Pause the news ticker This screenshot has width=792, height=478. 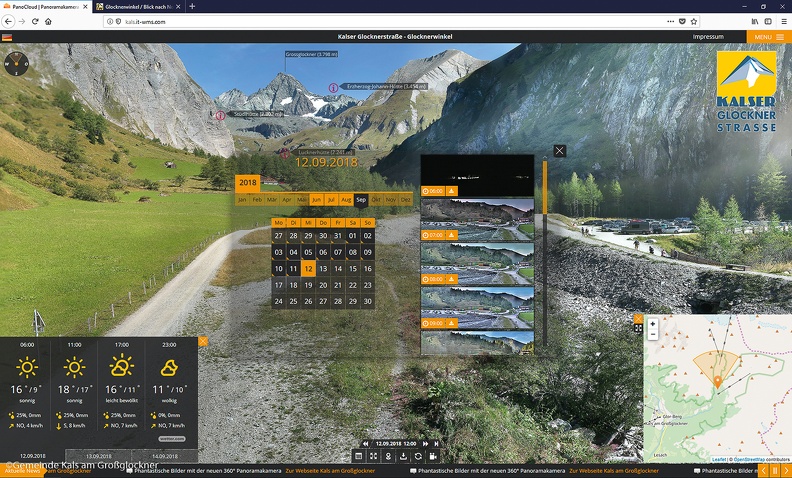tap(775, 471)
